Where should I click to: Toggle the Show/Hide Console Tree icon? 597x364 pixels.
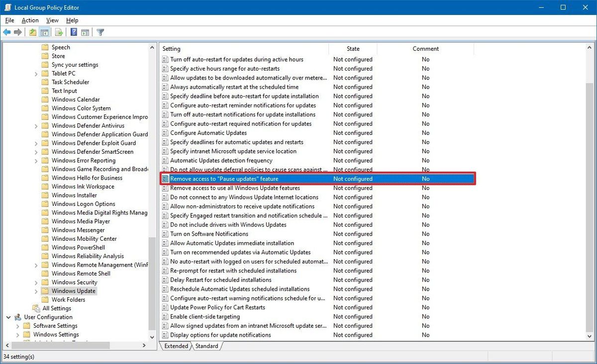coord(44,32)
